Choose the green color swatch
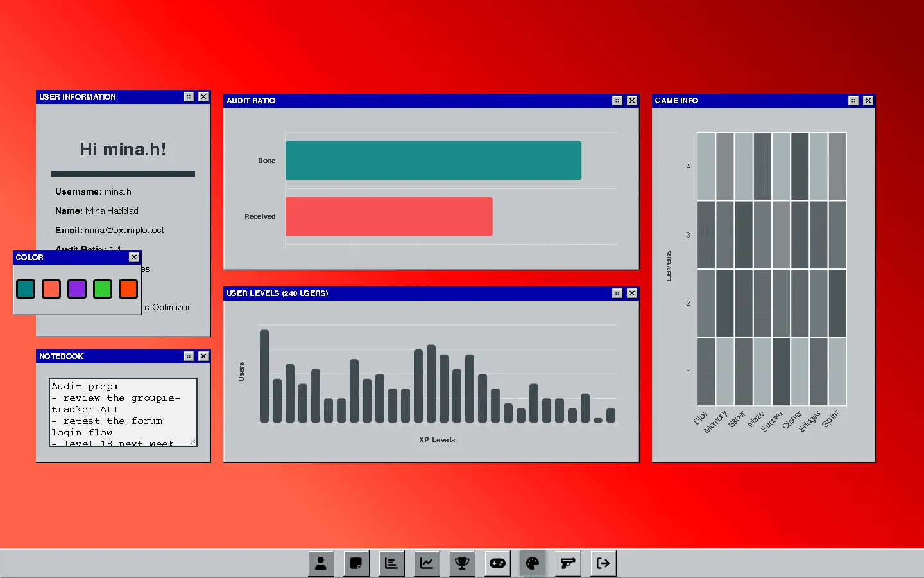924x578 pixels. coord(103,289)
